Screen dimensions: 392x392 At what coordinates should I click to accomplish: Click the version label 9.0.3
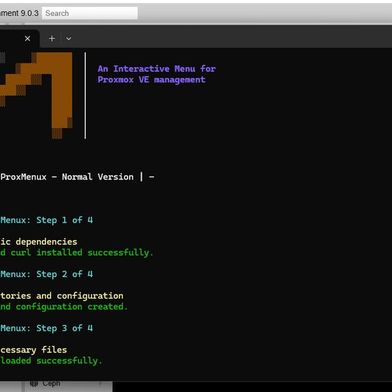pos(29,13)
